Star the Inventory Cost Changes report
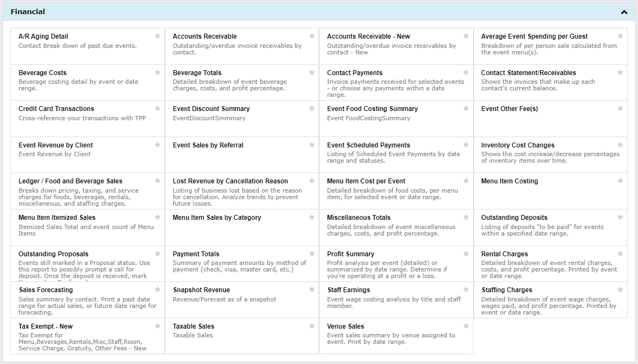The height and width of the screenshot is (364, 638). tap(620, 145)
